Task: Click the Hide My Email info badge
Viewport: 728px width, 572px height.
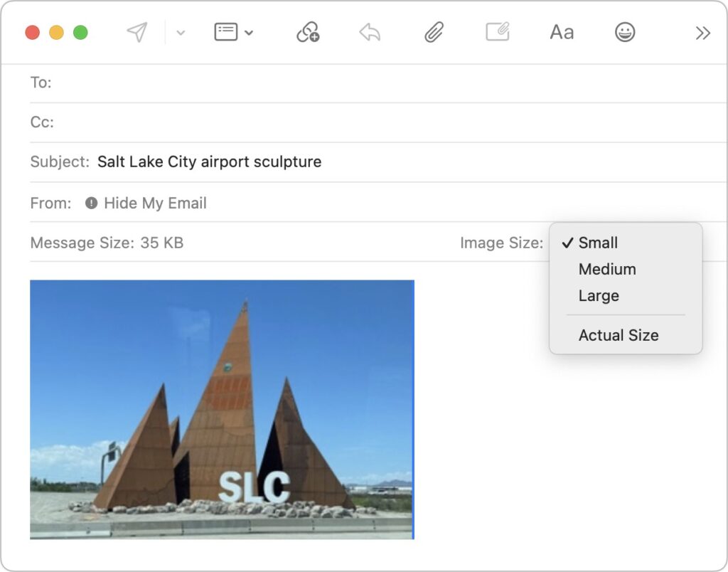Action: pyautogui.click(x=91, y=203)
